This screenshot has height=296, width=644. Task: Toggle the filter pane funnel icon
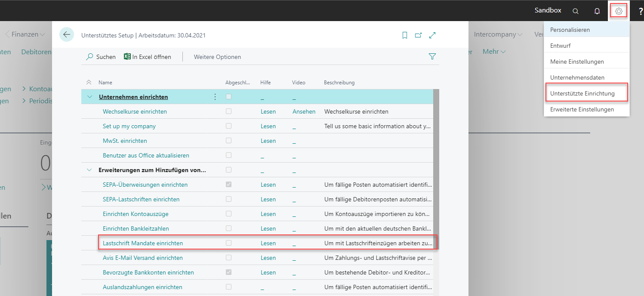pos(432,56)
